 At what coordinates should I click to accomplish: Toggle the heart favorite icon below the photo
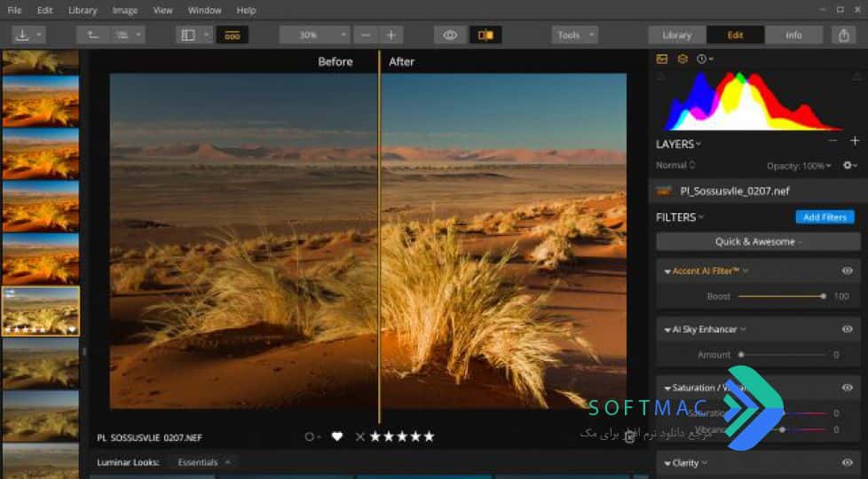336,436
